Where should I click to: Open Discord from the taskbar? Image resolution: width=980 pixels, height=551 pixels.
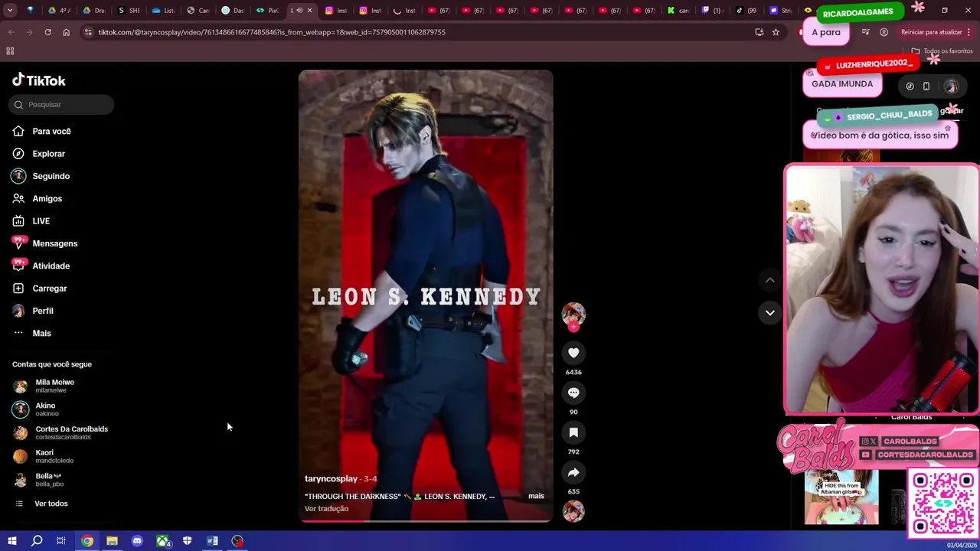[137, 541]
